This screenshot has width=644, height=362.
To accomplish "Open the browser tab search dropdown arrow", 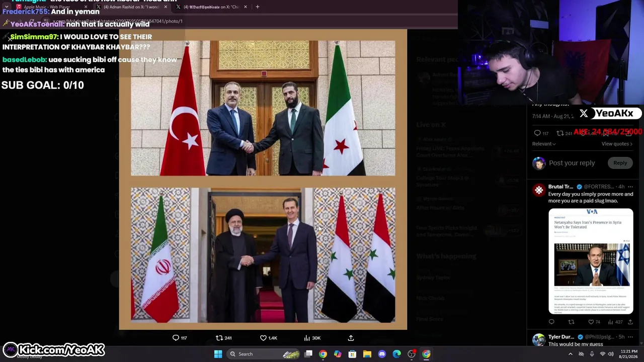I will 6,7.
